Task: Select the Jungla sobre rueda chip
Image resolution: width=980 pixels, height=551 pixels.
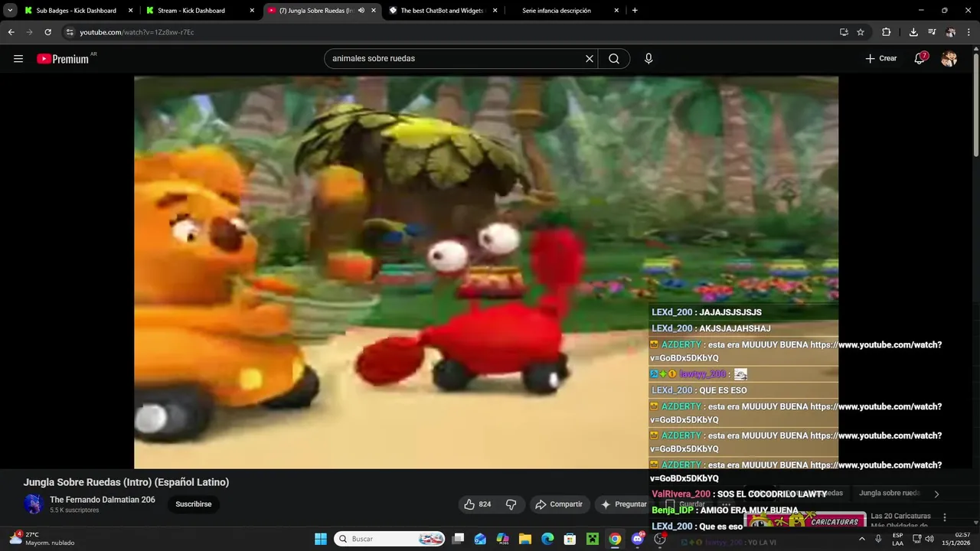Action: click(x=889, y=494)
